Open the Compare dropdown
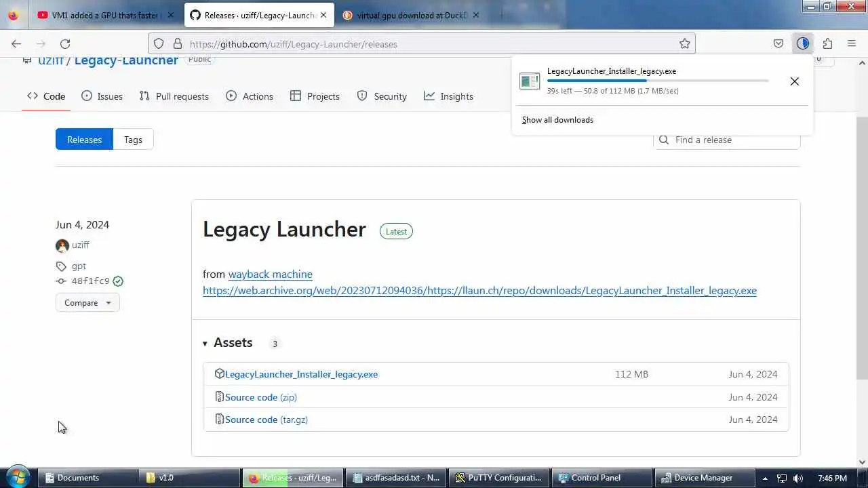The image size is (868, 488). (x=87, y=303)
